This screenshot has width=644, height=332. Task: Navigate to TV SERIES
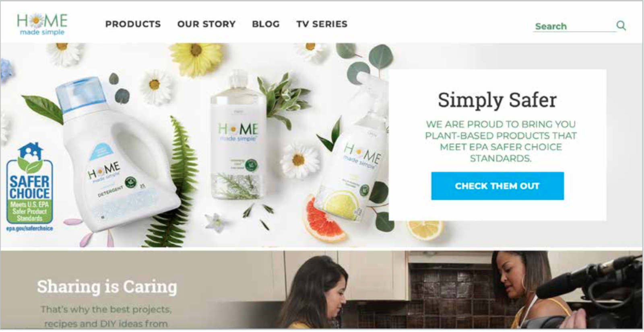[322, 24]
